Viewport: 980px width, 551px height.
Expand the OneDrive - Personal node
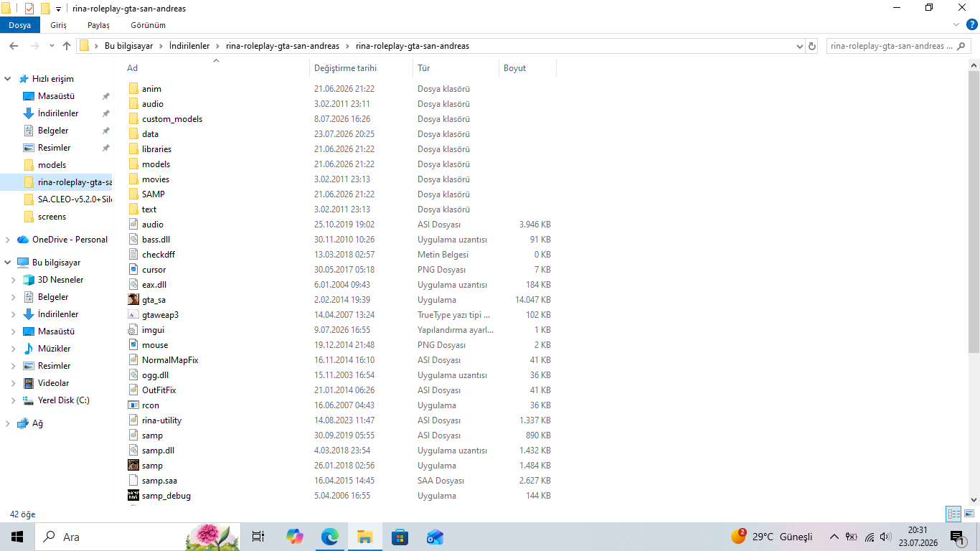8,240
